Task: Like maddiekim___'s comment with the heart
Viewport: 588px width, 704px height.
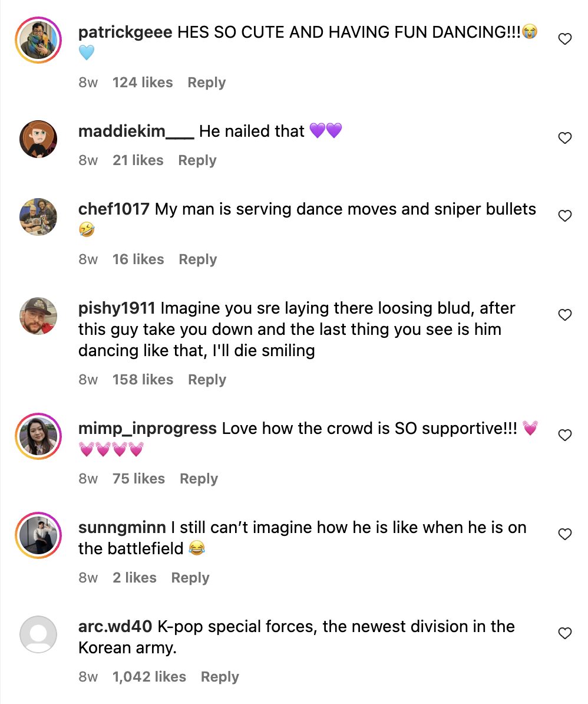Action: pyautogui.click(x=564, y=138)
